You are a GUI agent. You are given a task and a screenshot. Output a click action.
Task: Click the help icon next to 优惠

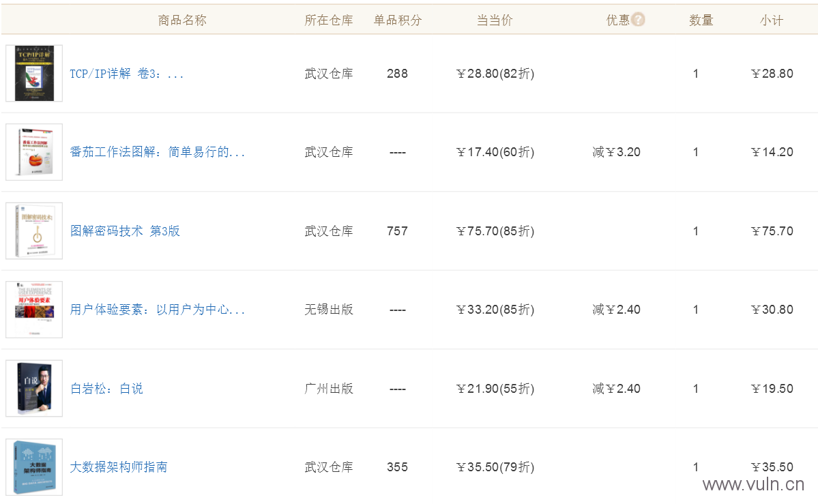click(637, 19)
